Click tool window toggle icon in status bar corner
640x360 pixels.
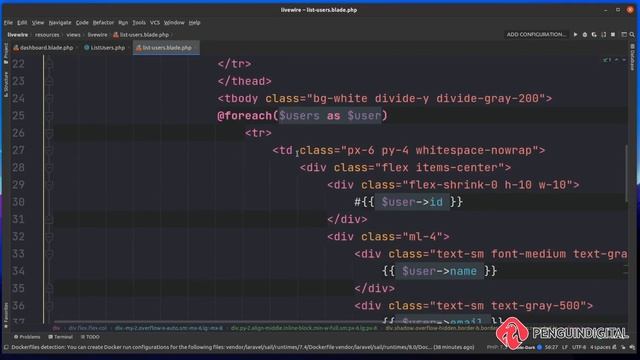pos(6,347)
